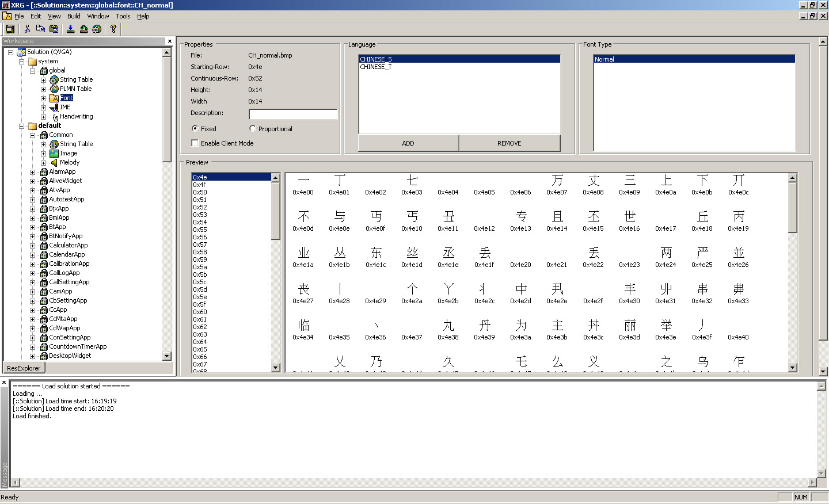Screen dimensions: 829x504
Task: Click the PLMN Table globe icon
Action: coord(54,89)
